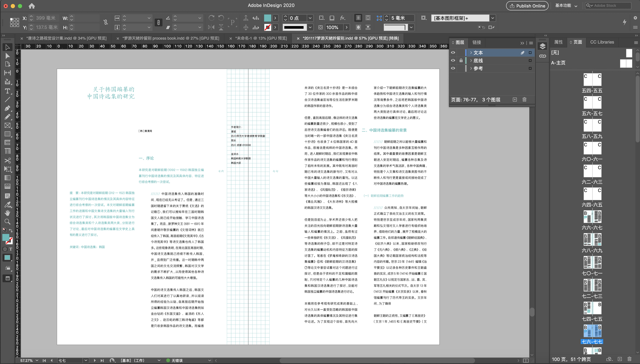The image size is (640, 364).
Task: Create new layer in Layers panel
Action: [x=515, y=100]
